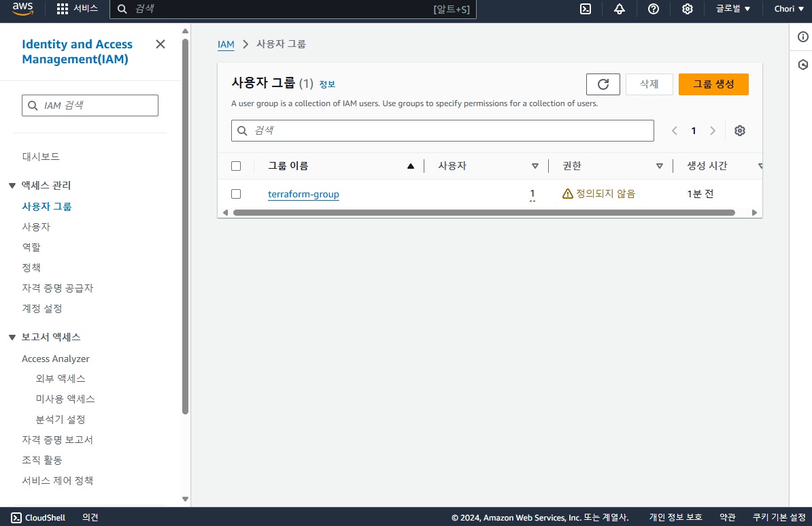Open the hexagon tutorial icon on right edge

802,65
